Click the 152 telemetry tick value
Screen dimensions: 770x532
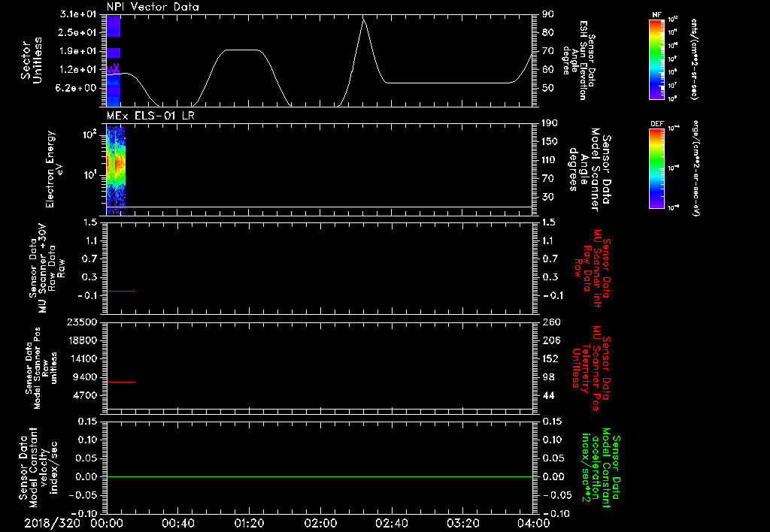coord(551,358)
